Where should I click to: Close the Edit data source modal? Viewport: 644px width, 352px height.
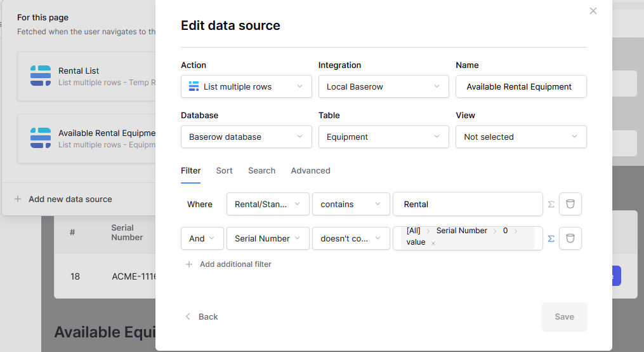(x=593, y=11)
